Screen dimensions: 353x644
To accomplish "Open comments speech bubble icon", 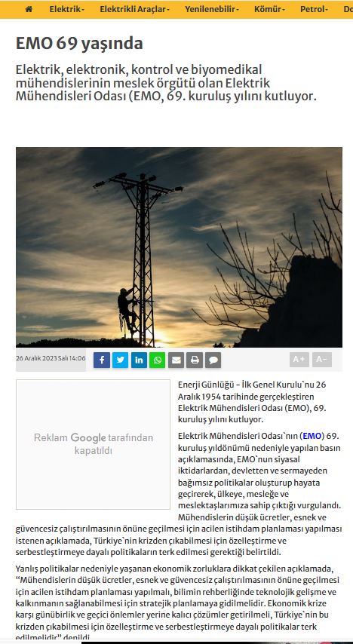I will [213, 360].
